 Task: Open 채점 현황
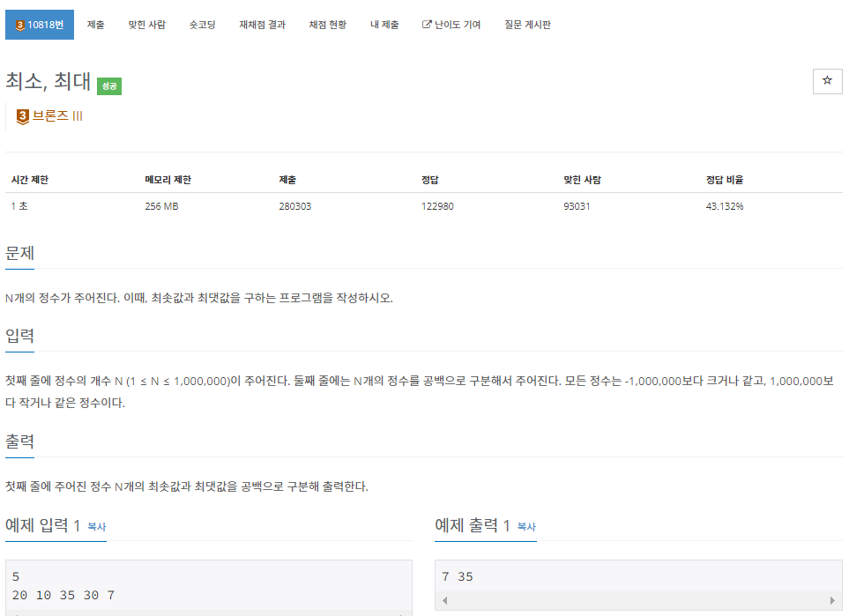[x=327, y=25]
